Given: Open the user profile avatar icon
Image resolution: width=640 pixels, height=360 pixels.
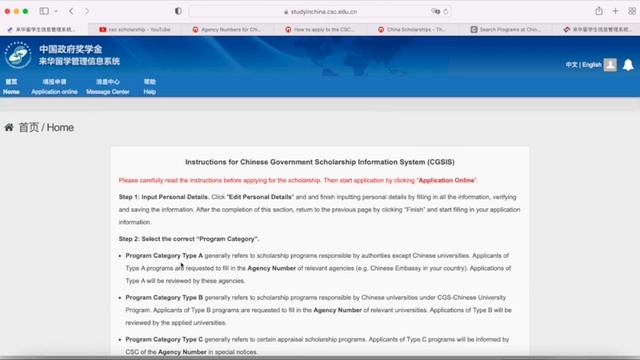Looking at the screenshot, I should 610,64.
